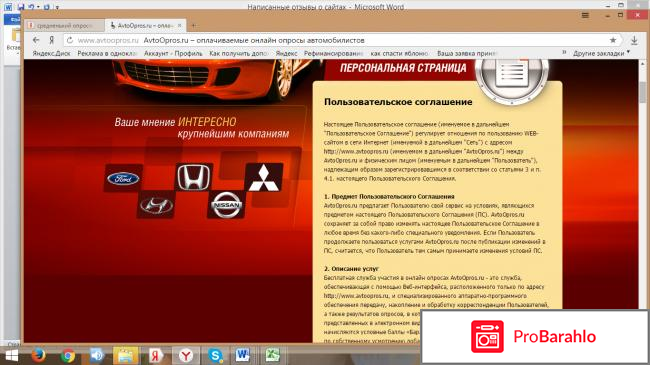Screen dimensions: 650x365
Task: Open the Яндекс bookmark
Action: tap(286, 54)
